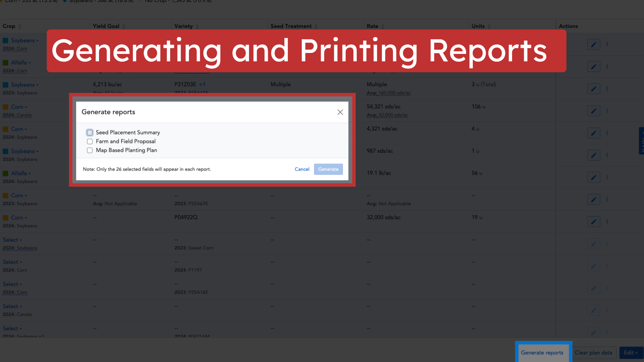The width and height of the screenshot is (644, 362).
Task: Click the blue side tab on the right edge
Action: click(641, 141)
